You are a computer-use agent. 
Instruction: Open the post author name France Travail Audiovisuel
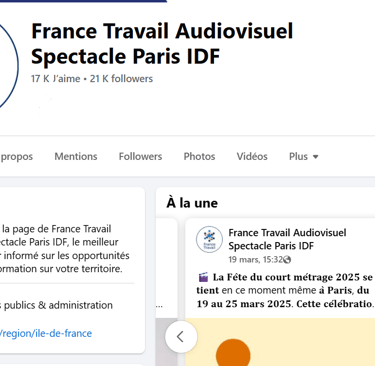[x=287, y=239]
